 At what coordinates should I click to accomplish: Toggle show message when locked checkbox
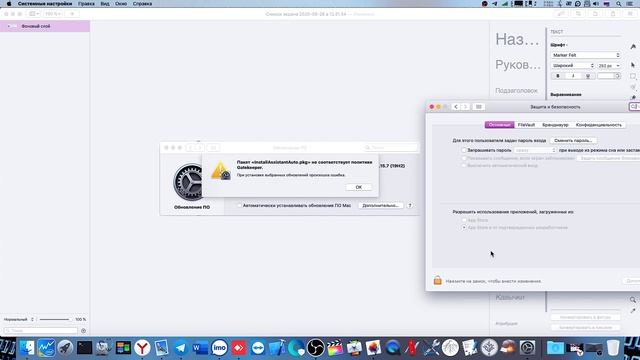pyautogui.click(x=464, y=158)
